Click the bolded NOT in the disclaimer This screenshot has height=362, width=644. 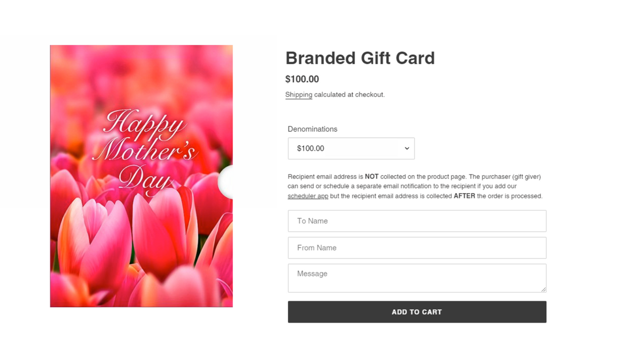pos(371,176)
